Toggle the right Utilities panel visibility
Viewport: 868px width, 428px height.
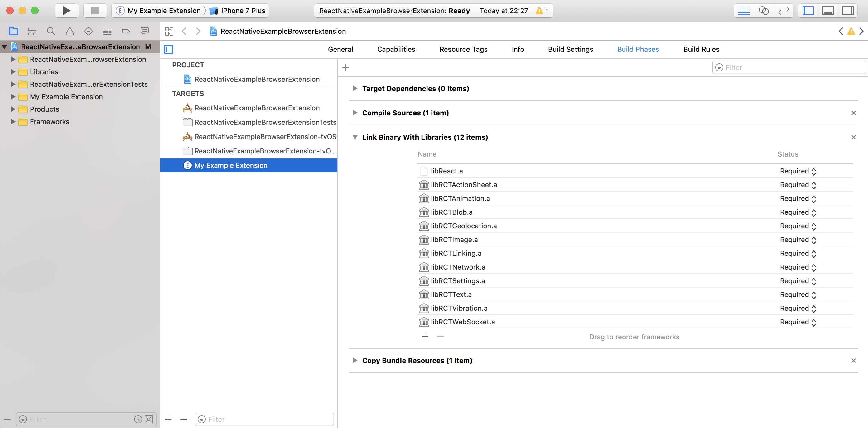[x=848, y=11]
